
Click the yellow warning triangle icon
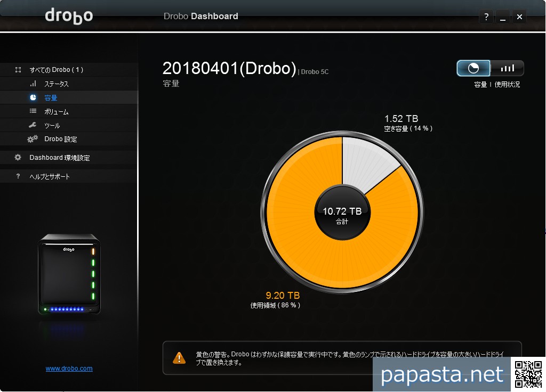[180, 357]
